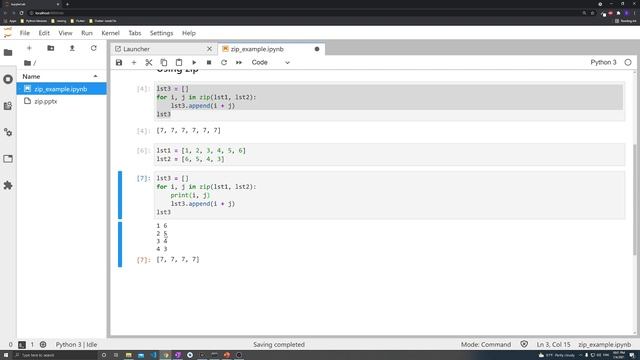Screen dimensions: 640x360
Task: Click zip_example.ipynb name in status bar
Action: pyautogui.click(x=604, y=344)
